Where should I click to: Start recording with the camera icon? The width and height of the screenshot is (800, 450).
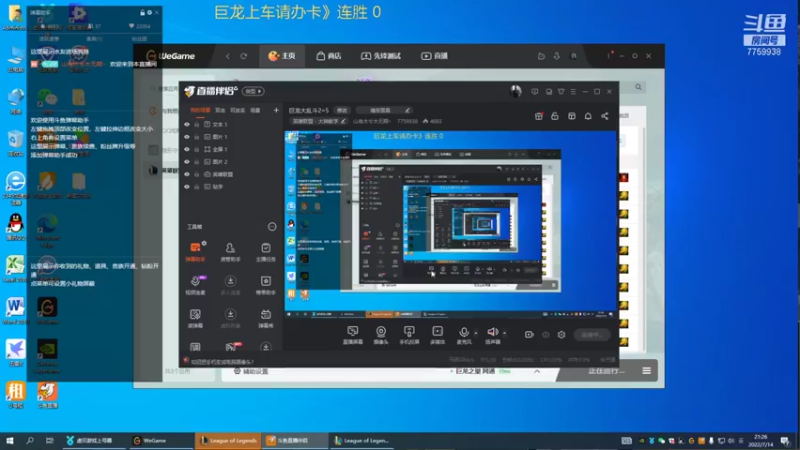(x=529, y=335)
